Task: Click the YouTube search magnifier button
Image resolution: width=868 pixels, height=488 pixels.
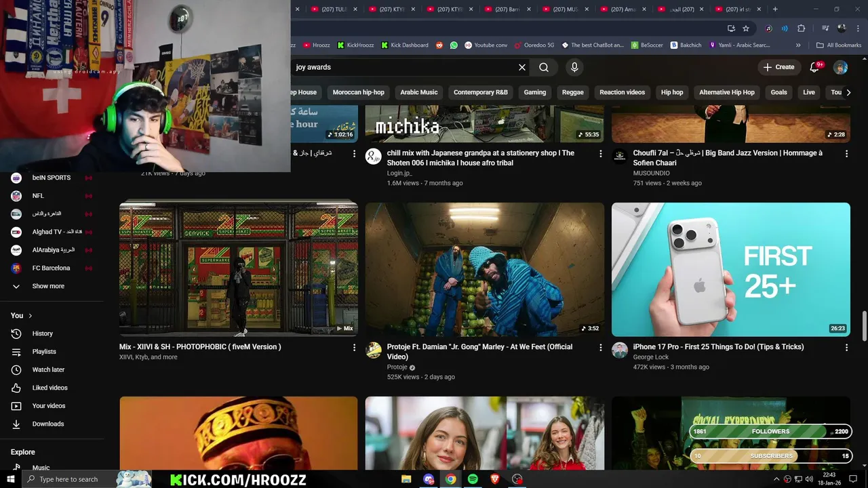Action: coord(544,67)
